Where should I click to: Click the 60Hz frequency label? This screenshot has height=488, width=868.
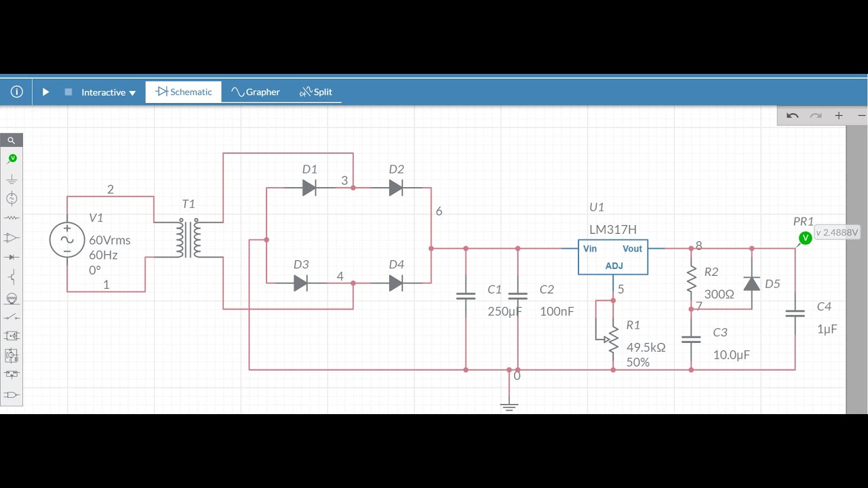coord(103,255)
